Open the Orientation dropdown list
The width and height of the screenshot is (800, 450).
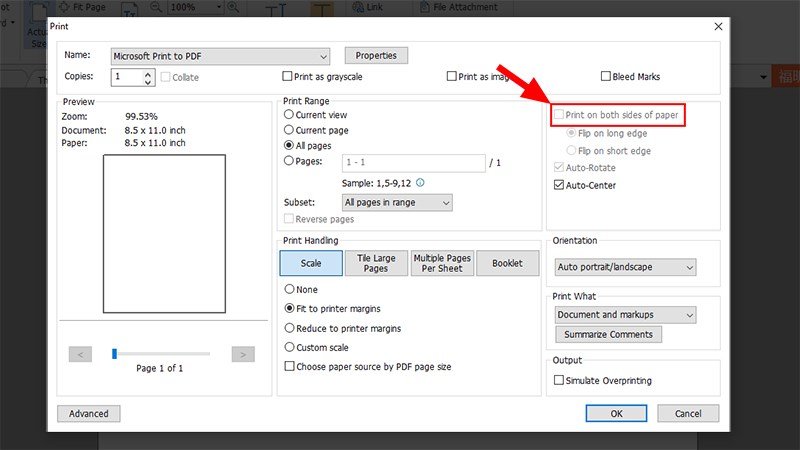(625, 267)
